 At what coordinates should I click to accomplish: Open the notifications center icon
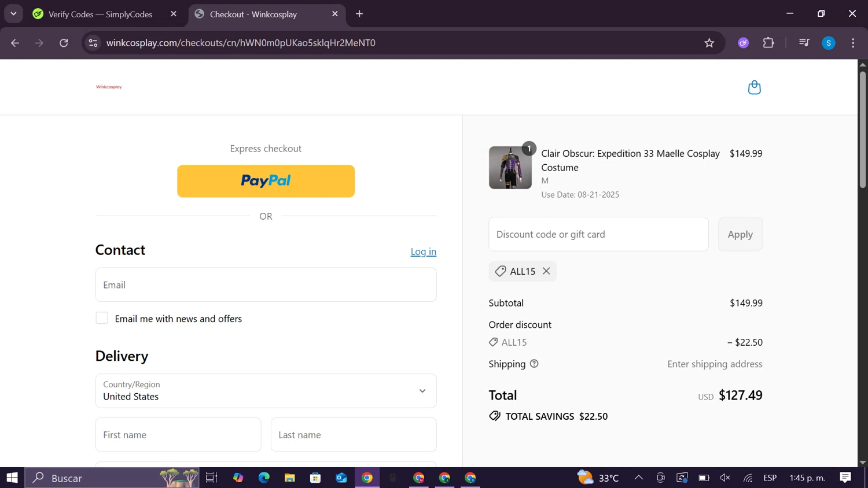(x=845, y=478)
